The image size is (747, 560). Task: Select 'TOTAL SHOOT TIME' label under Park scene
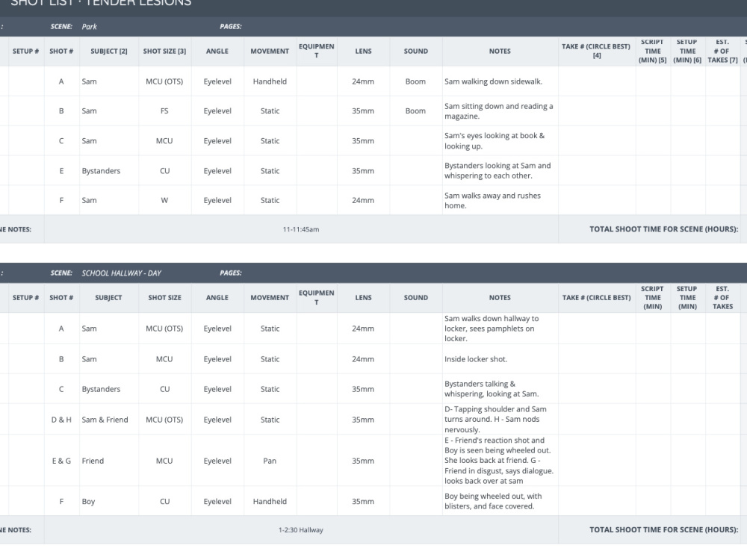click(x=663, y=229)
